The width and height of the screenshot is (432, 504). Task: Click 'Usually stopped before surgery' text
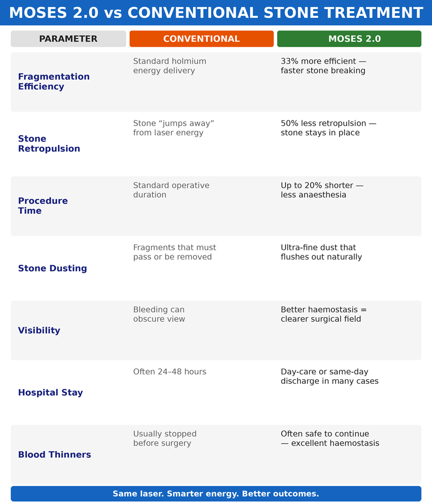pyautogui.click(x=165, y=438)
